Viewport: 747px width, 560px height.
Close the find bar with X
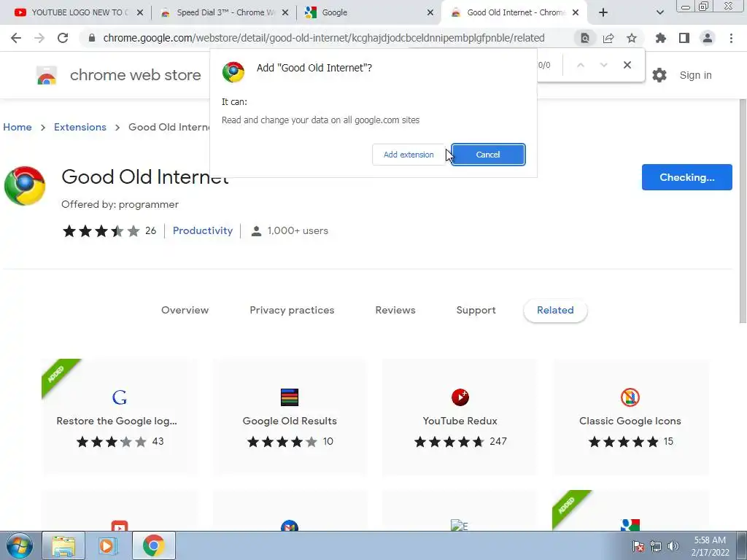pos(627,65)
